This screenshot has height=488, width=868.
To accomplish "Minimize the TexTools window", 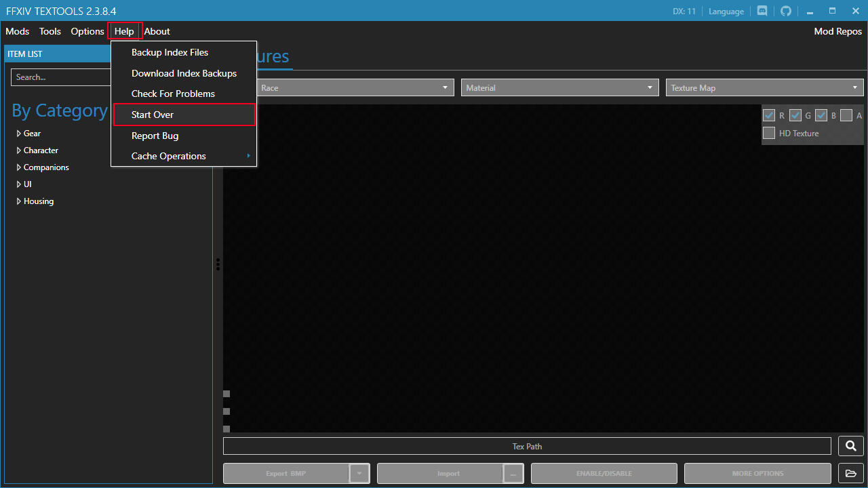I will tap(810, 11).
